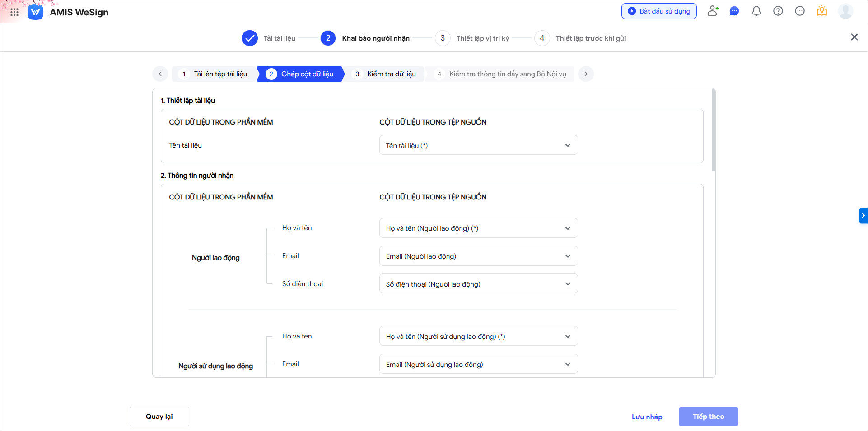868x431 pixels.
Task: Click the AMIS WeSign logo icon
Action: [36, 12]
